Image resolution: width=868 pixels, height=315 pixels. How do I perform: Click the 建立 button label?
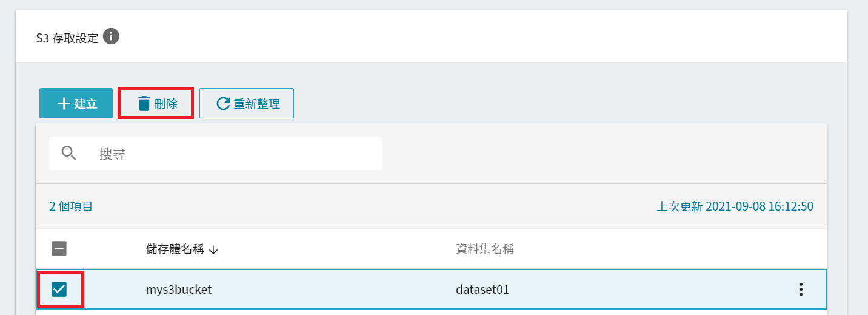pyautogui.click(x=86, y=104)
